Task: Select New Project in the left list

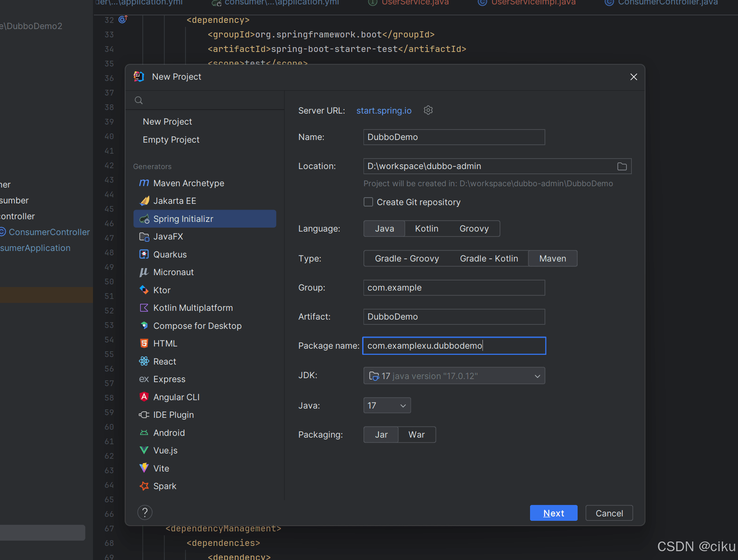Action: click(x=167, y=122)
